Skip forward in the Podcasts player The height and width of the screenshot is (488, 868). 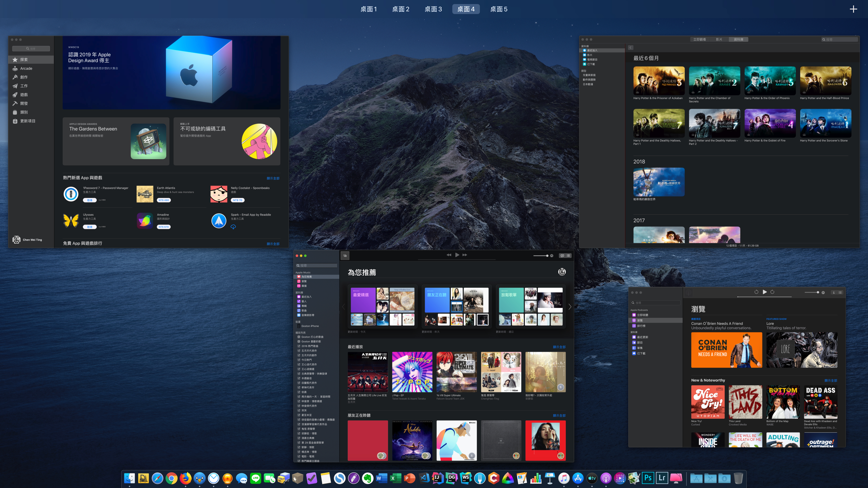tap(772, 292)
